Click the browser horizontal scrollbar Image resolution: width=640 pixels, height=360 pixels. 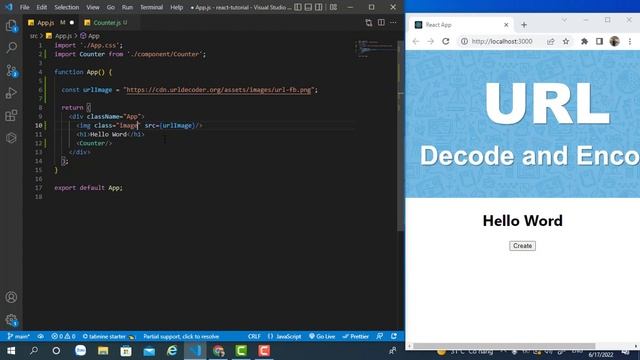pos(504,346)
